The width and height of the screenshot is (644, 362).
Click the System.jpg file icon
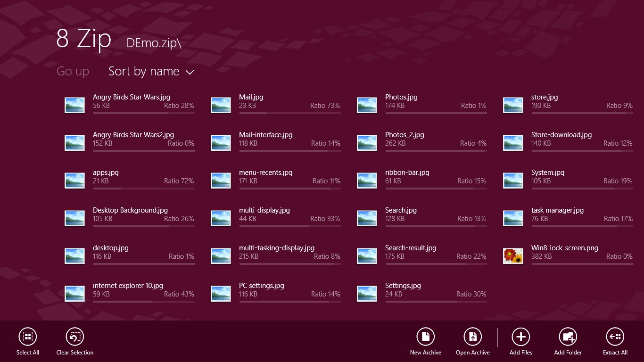coord(513,181)
